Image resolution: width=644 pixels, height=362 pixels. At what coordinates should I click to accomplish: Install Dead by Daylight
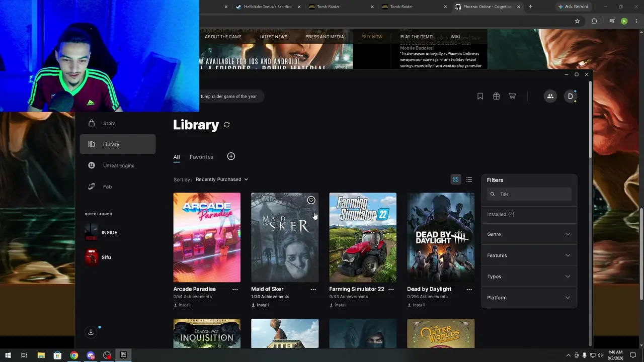click(x=416, y=305)
